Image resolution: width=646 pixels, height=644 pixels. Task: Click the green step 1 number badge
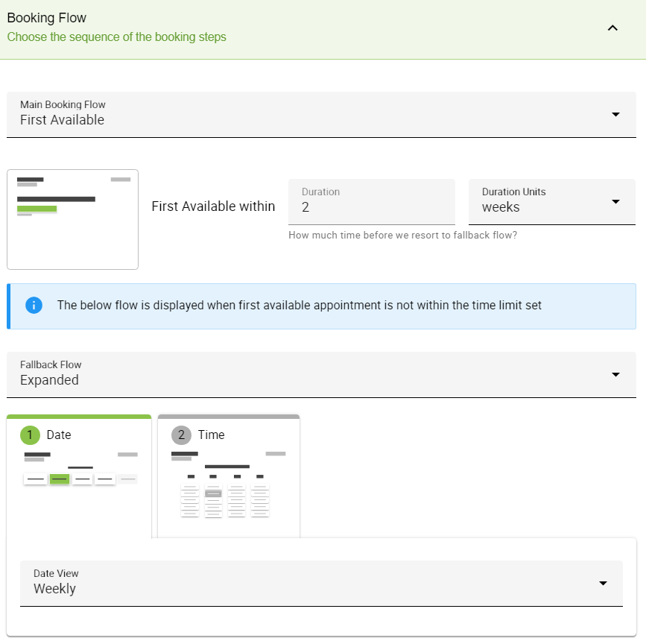click(x=30, y=435)
